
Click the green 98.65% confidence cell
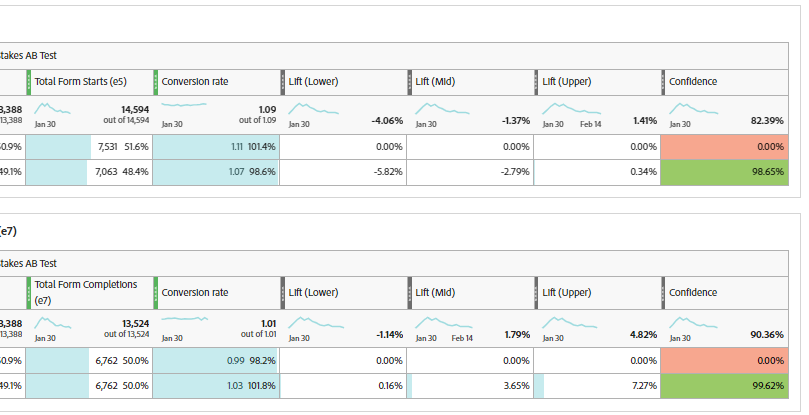click(x=724, y=172)
